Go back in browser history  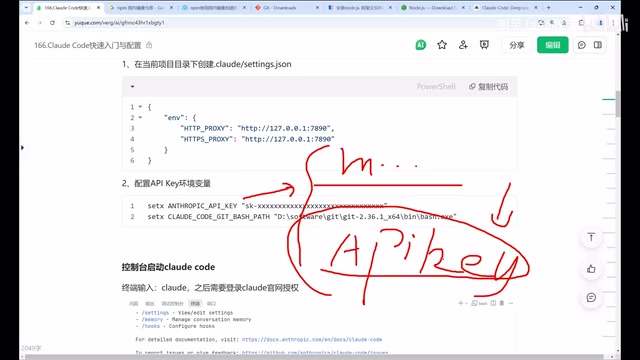27,23
